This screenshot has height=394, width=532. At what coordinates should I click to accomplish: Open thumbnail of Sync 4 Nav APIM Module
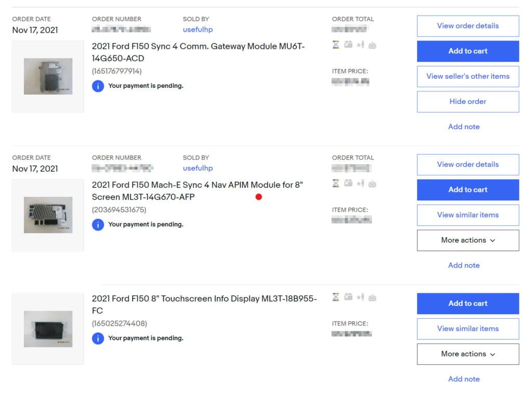tap(48, 215)
